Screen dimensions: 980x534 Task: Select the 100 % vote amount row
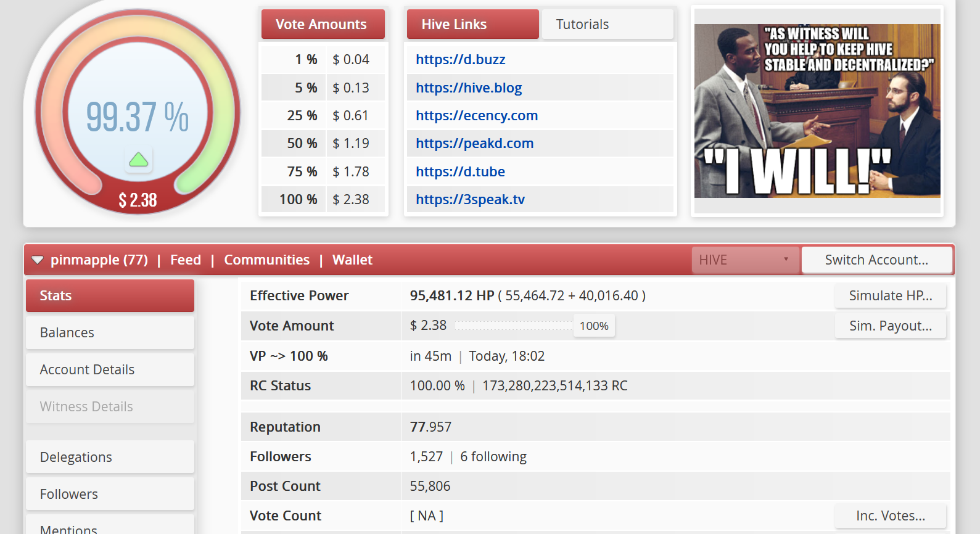coord(323,199)
